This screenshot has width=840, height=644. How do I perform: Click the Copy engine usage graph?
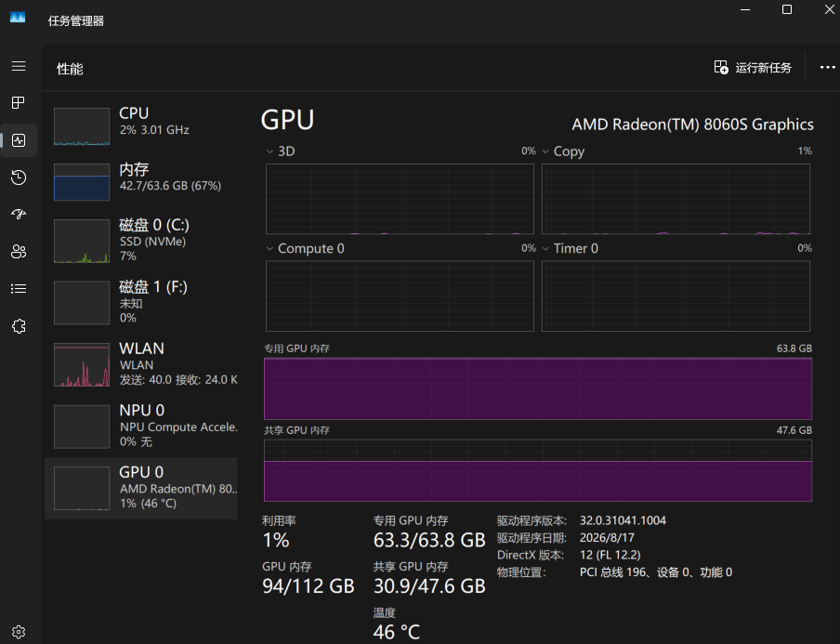(676, 199)
